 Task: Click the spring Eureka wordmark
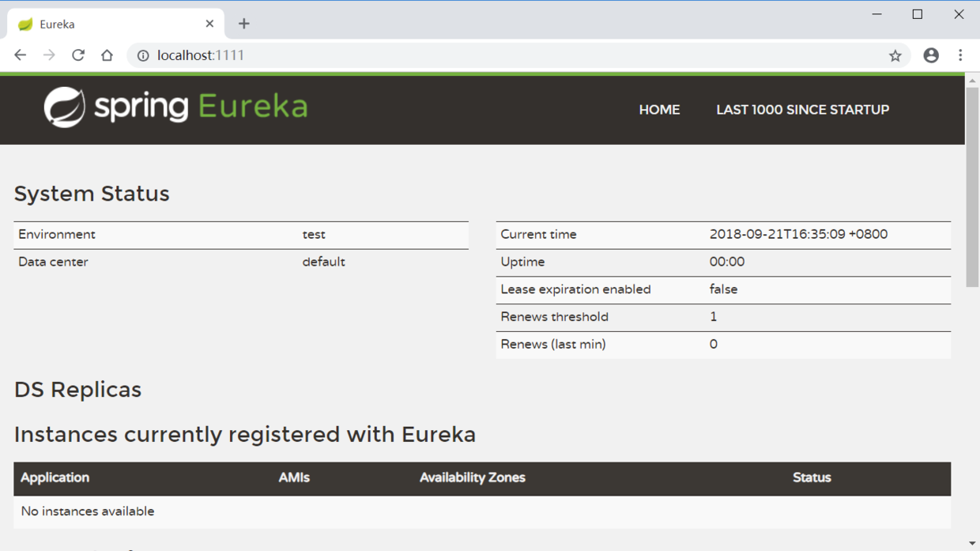[201, 108]
